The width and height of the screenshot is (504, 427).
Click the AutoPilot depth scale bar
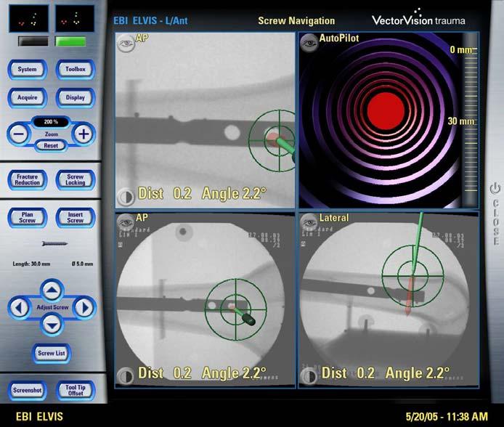(470, 121)
